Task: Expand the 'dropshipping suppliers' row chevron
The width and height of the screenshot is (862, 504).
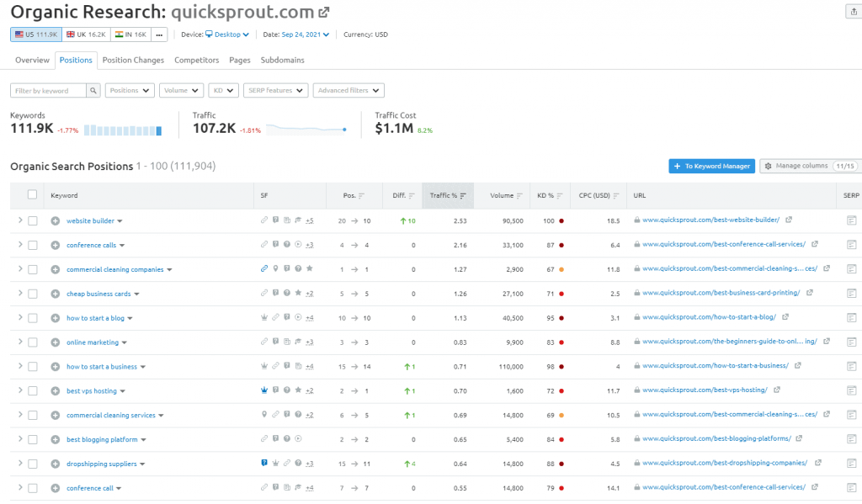Action: (20, 463)
